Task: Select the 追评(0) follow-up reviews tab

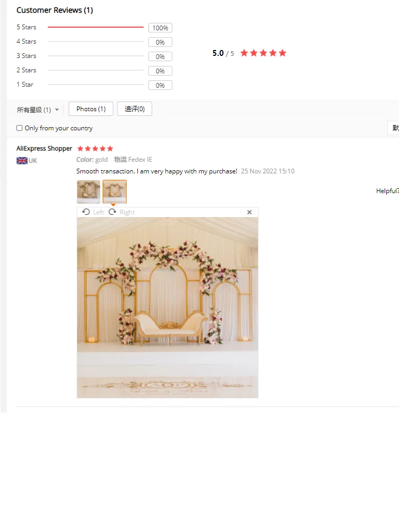Action: 135,109
